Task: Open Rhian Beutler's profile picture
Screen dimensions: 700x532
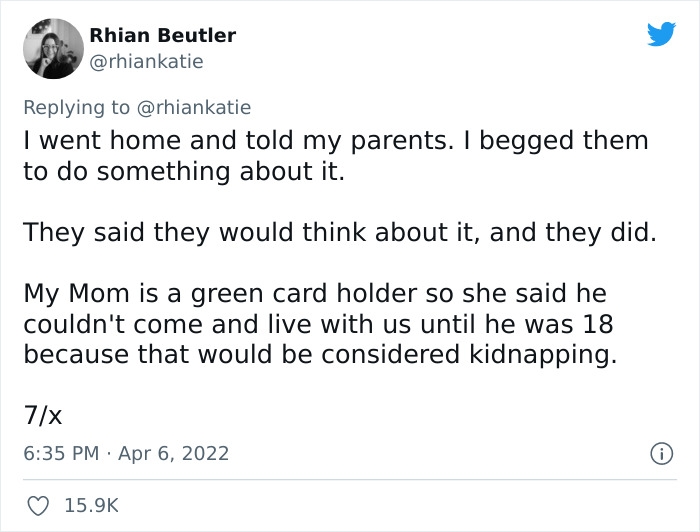Action: (52, 48)
